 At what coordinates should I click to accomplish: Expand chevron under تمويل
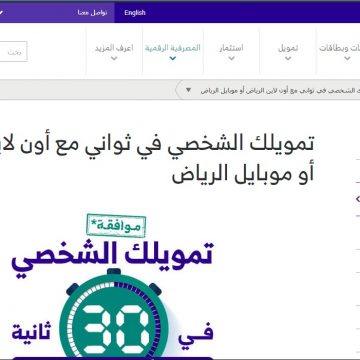tap(288, 59)
